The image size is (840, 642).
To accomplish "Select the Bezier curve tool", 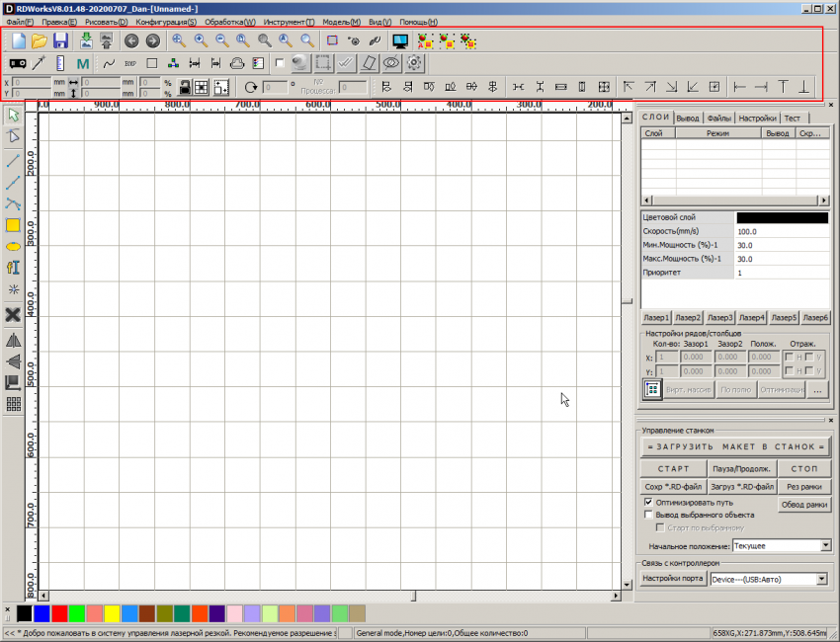I will click(x=12, y=201).
